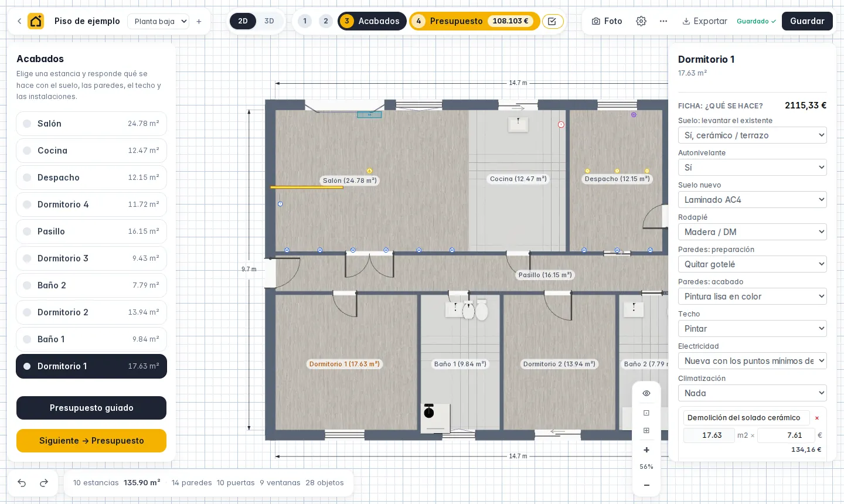
Task: Zoom in with the plus icon
Action: coord(646,450)
